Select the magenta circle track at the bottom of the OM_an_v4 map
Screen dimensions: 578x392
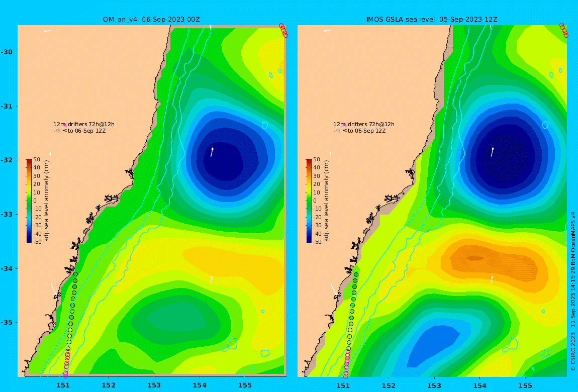(67, 363)
